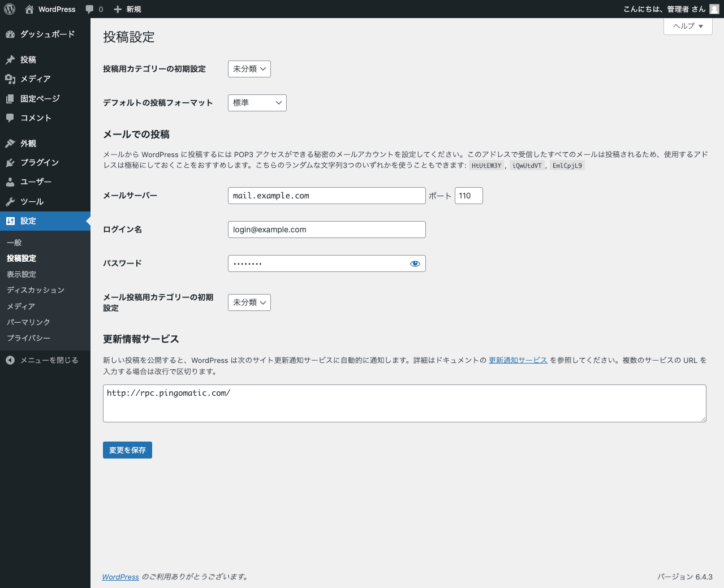Click the random string iQwUtdVT
Viewport: 724px width, 588px height.
tap(527, 166)
